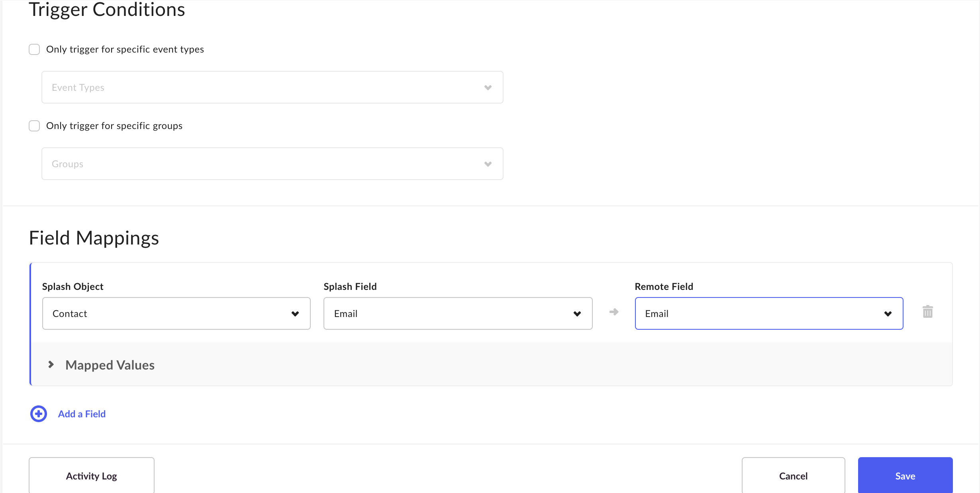980x493 pixels.
Task: Click the Trigger Conditions heading
Action: (x=107, y=10)
